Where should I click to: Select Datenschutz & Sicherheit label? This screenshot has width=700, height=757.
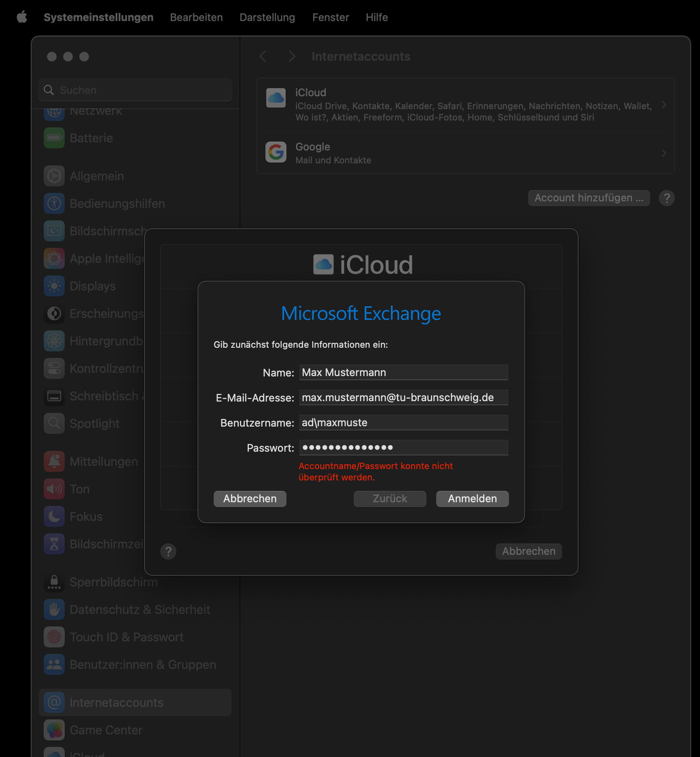tap(140, 609)
